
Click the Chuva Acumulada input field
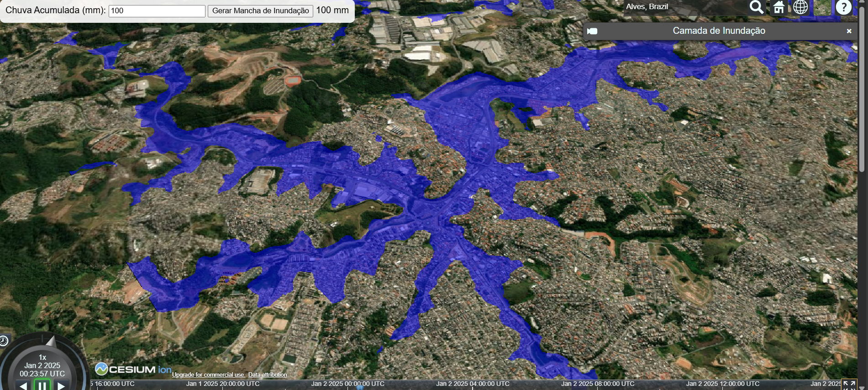pyautogui.click(x=157, y=11)
